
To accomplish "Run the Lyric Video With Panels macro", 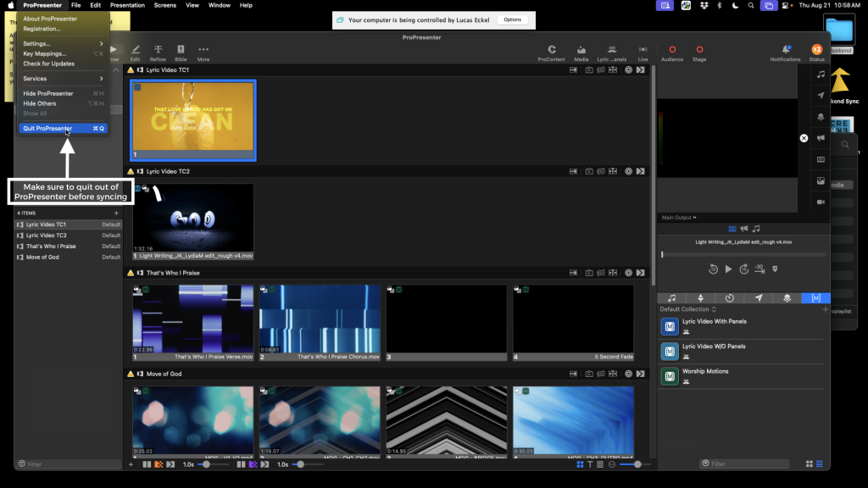I will click(x=742, y=326).
